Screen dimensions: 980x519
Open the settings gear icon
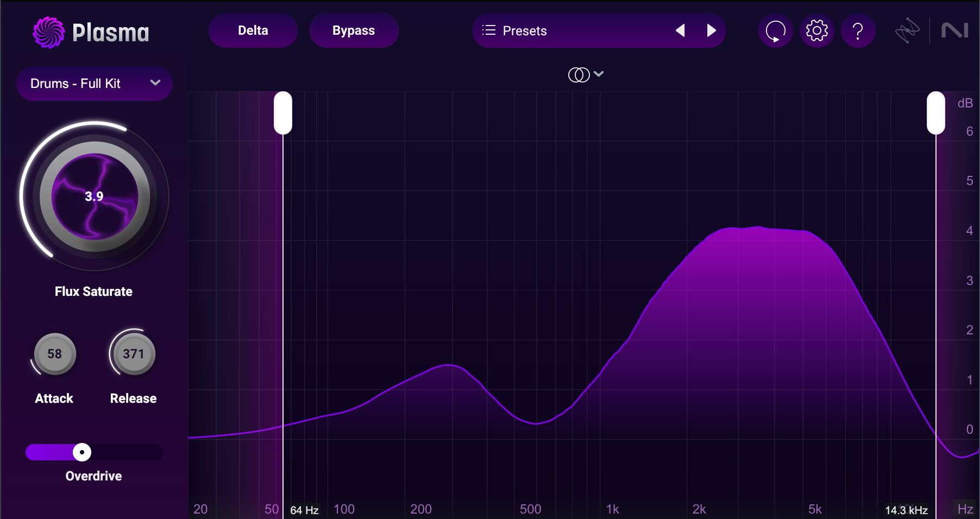tap(816, 31)
